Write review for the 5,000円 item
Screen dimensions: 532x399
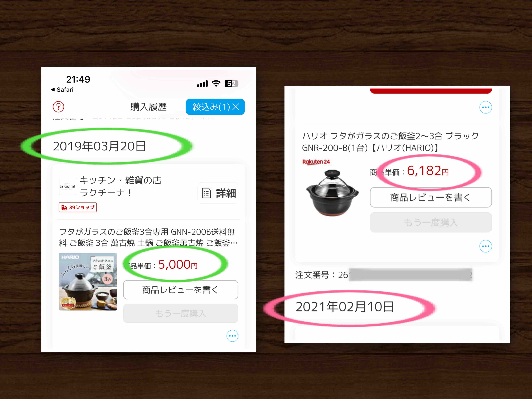point(181,290)
